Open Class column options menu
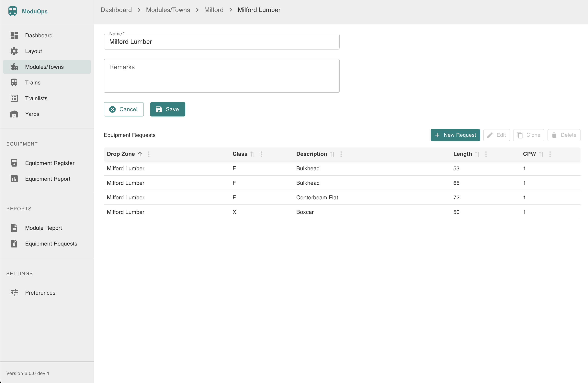This screenshot has width=588, height=383. [x=261, y=154]
